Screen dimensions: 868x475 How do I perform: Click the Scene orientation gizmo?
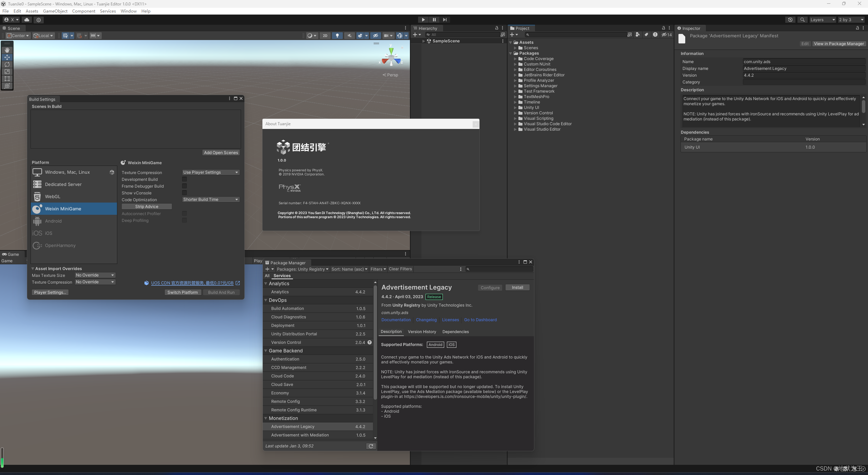[x=391, y=59]
